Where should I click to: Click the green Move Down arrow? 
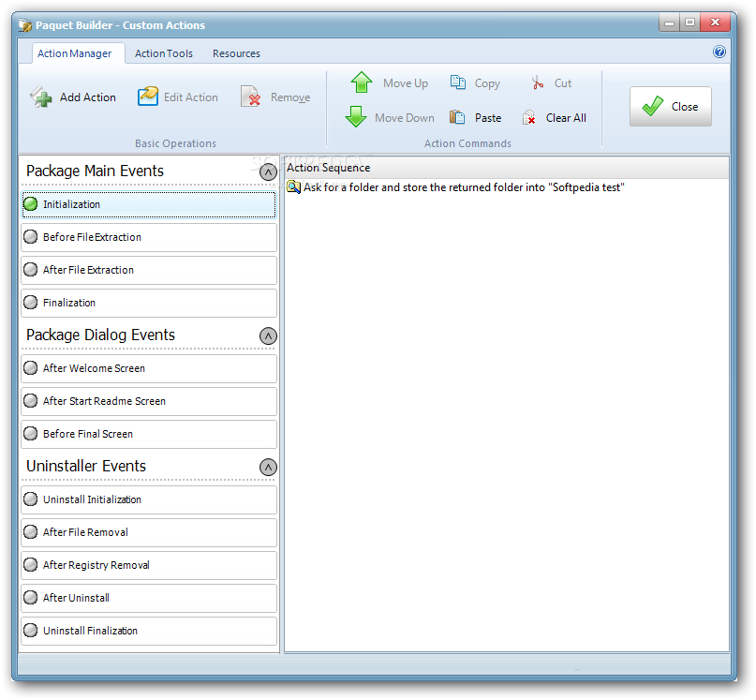tap(356, 117)
